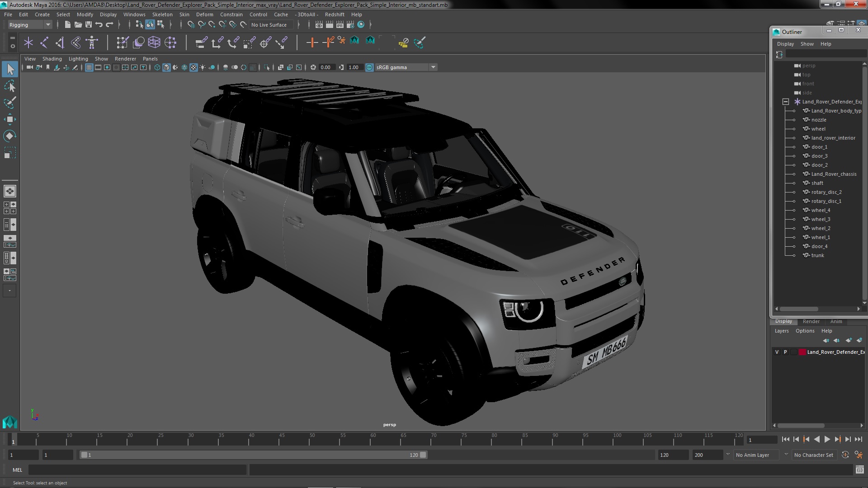The image size is (868, 488).
Task: Click the MEL script type label
Action: (17, 470)
